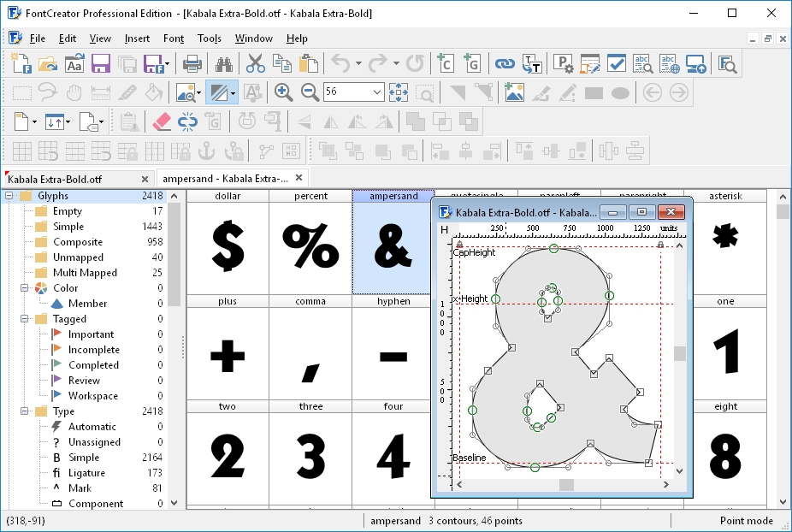Select the percent glyph cell
The width and height of the screenshot is (792, 532).
tap(310, 242)
